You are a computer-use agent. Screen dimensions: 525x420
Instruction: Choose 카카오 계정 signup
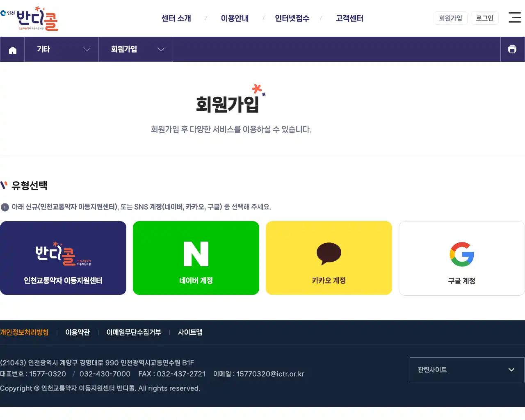pyautogui.click(x=329, y=258)
